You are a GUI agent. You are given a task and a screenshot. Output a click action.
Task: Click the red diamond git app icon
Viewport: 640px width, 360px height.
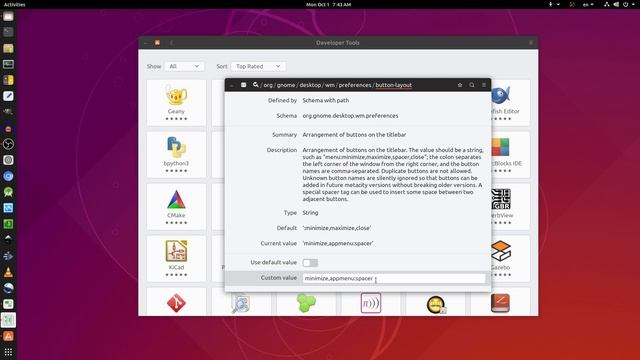[x=176, y=303]
